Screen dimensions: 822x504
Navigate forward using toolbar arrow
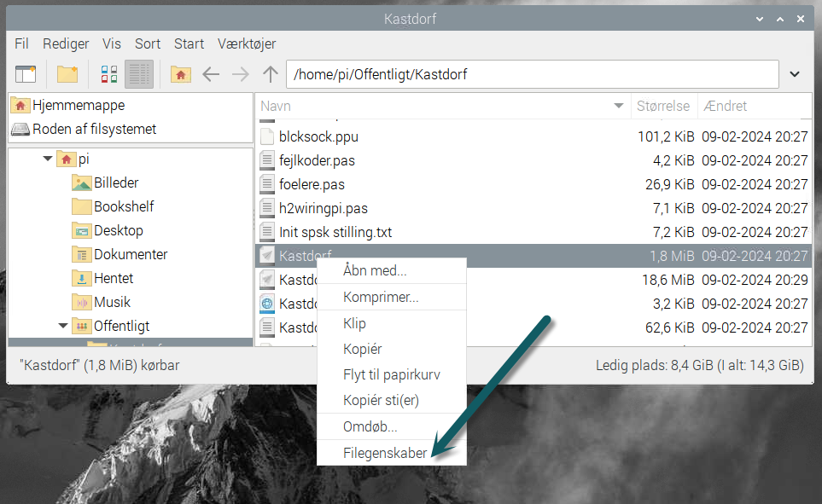coord(241,74)
